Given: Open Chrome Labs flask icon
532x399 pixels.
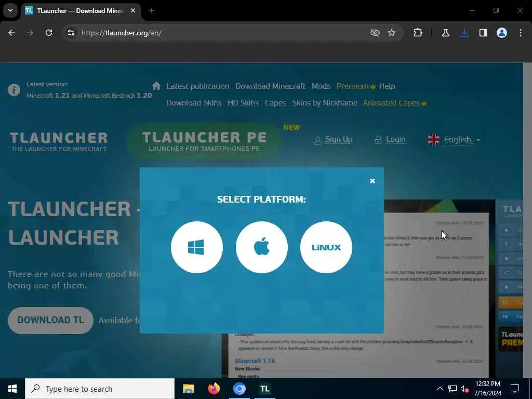Looking at the screenshot, I should click(445, 33).
